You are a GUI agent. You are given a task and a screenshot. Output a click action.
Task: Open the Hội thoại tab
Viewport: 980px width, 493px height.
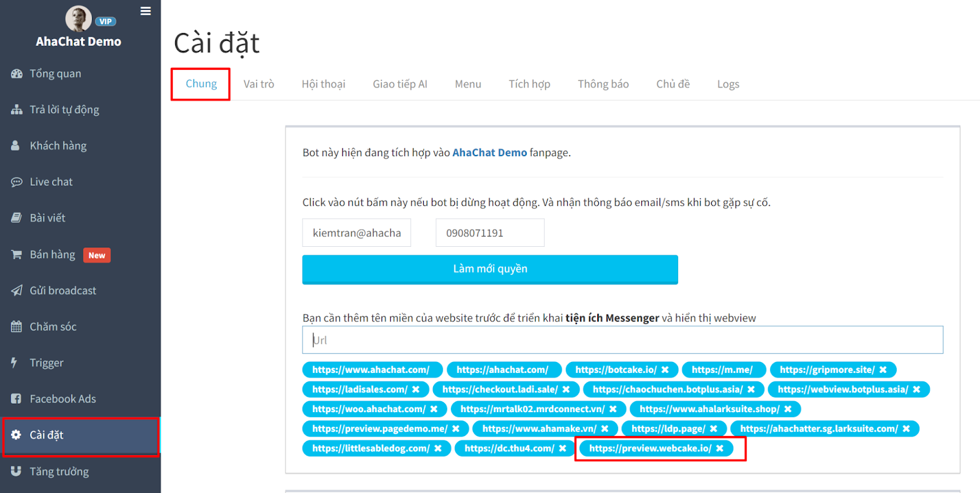pyautogui.click(x=323, y=84)
